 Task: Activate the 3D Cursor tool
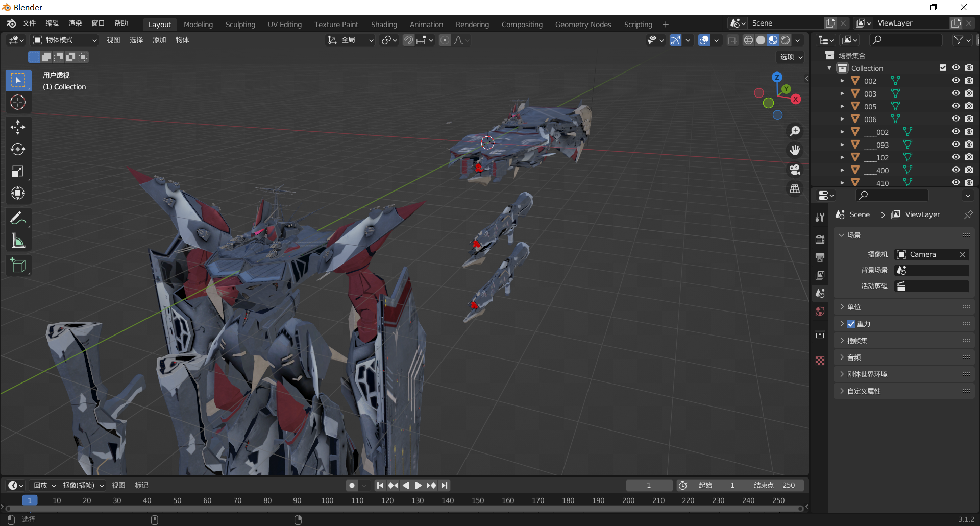tap(18, 103)
